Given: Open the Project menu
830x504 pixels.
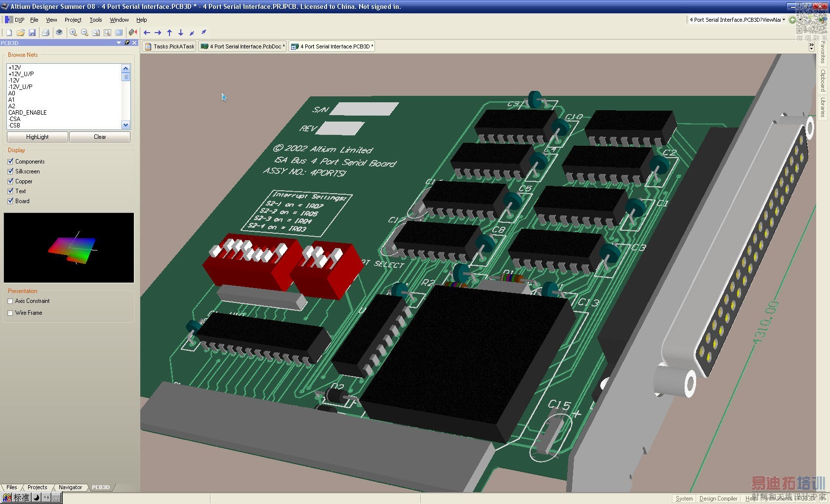Looking at the screenshot, I should coord(73,20).
